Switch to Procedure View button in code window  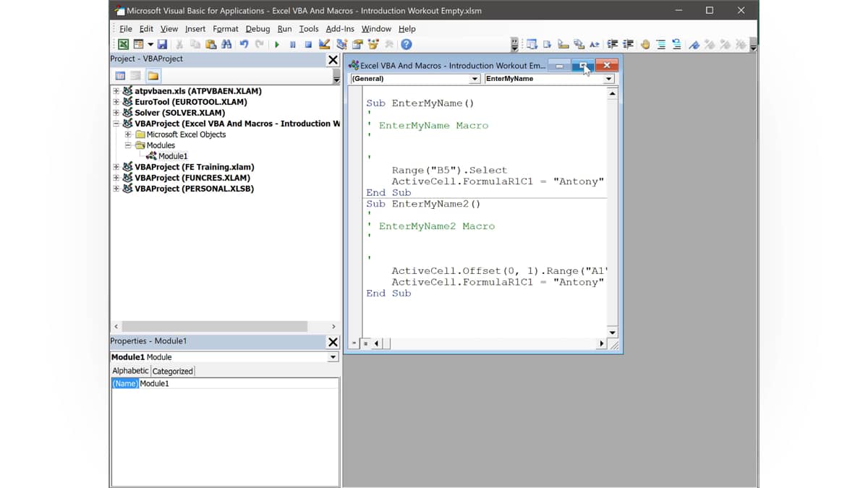point(354,343)
